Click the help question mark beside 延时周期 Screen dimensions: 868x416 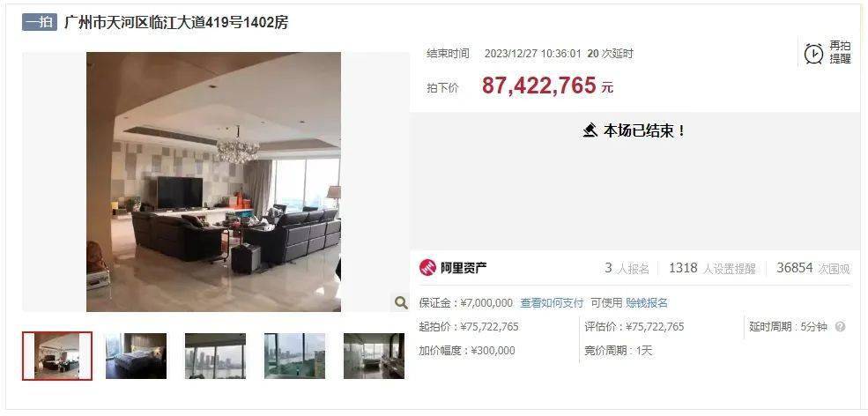840,327
